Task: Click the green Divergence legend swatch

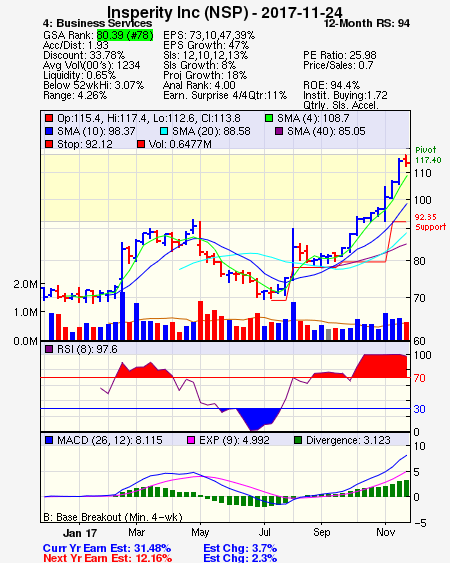Action: (298, 440)
